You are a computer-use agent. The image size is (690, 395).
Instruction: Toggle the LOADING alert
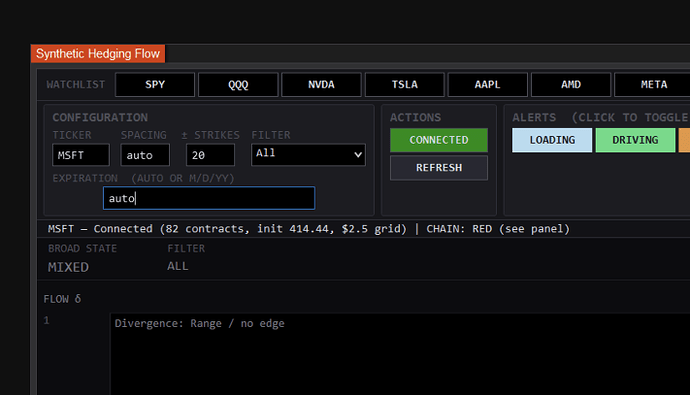(x=552, y=140)
